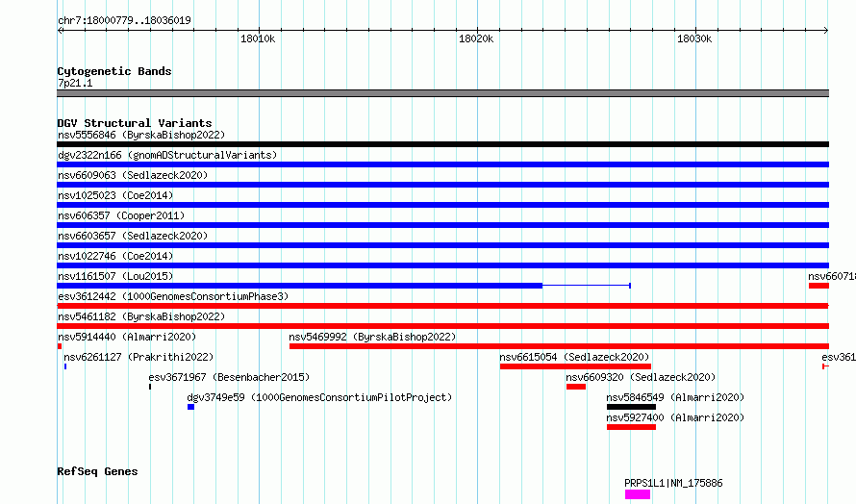
Task: Click 18030k ruler tick label
Action: coord(694,38)
